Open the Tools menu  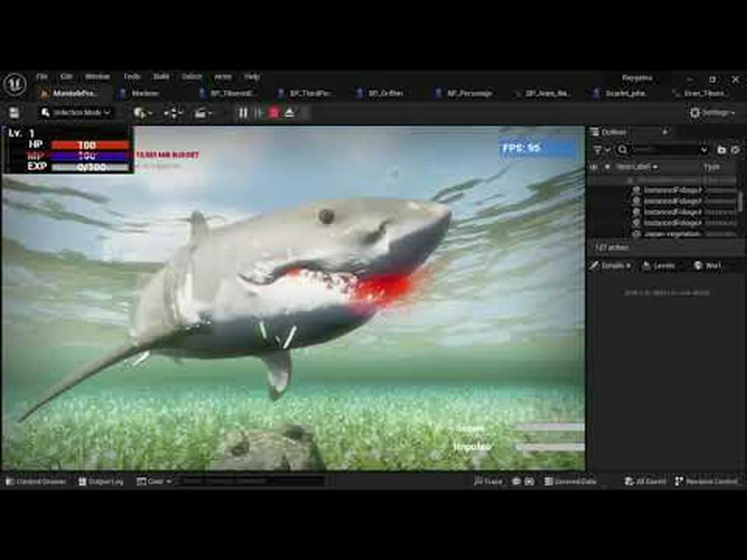pyautogui.click(x=133, y=76)
